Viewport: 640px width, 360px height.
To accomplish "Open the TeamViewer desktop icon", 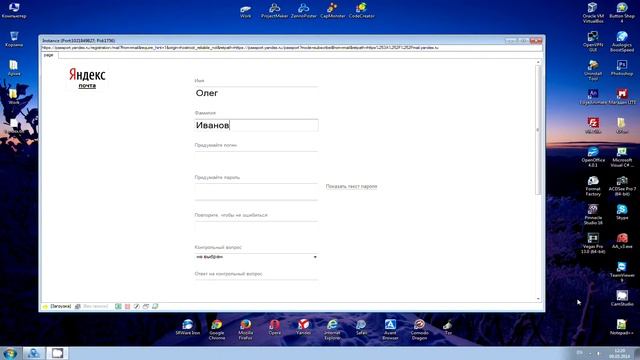I will pyautogui.click(x=622, y=272).
